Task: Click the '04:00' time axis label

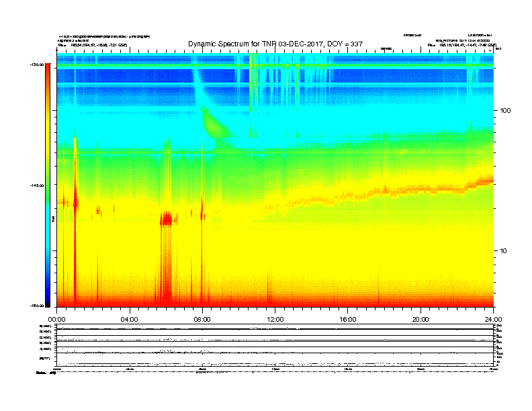Action: 129,320
